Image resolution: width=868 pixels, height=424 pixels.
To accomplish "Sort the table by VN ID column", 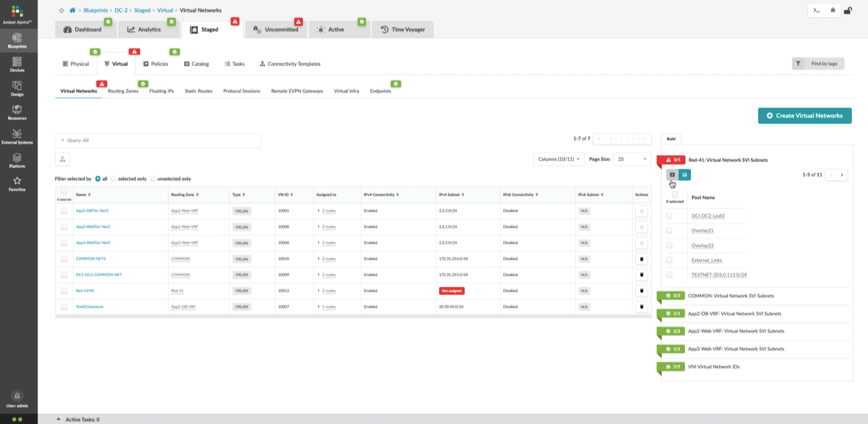I will [x=285, y=195].
